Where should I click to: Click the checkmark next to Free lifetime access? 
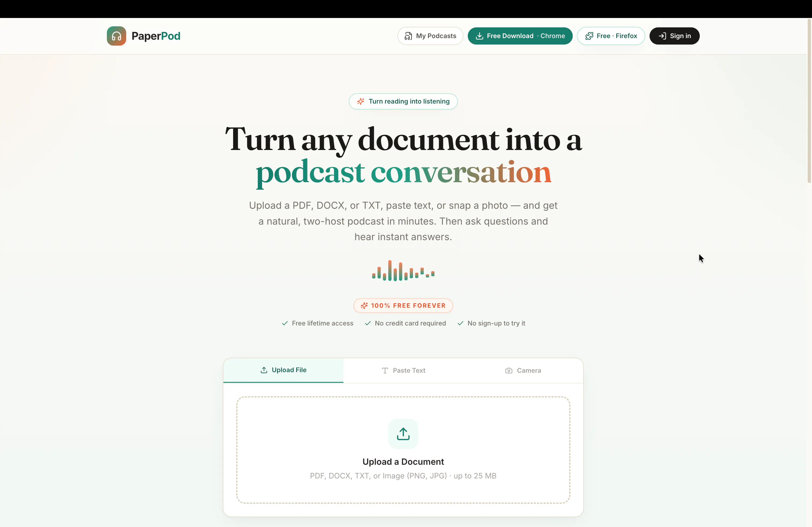tap(285, 323)
